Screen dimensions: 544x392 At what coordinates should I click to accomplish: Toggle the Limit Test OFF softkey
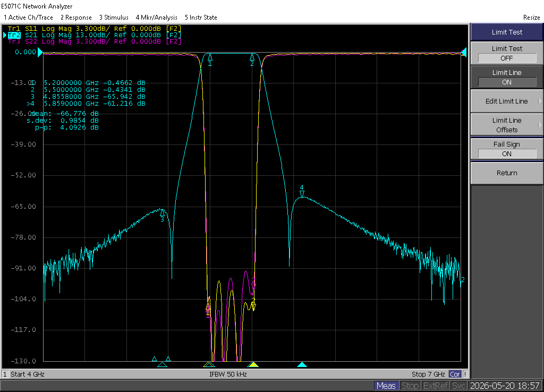(x=507, y=53)
